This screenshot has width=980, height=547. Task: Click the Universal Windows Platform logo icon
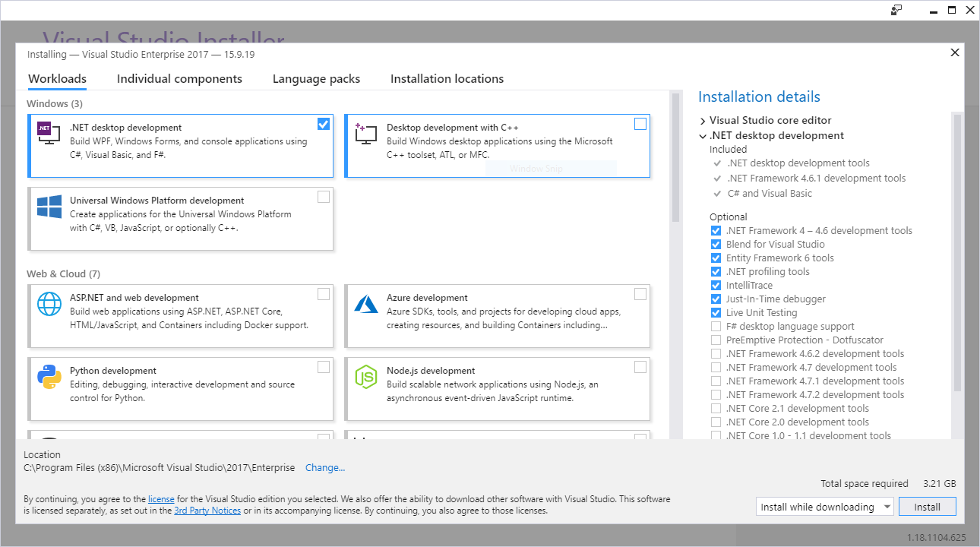pos(49,207)
